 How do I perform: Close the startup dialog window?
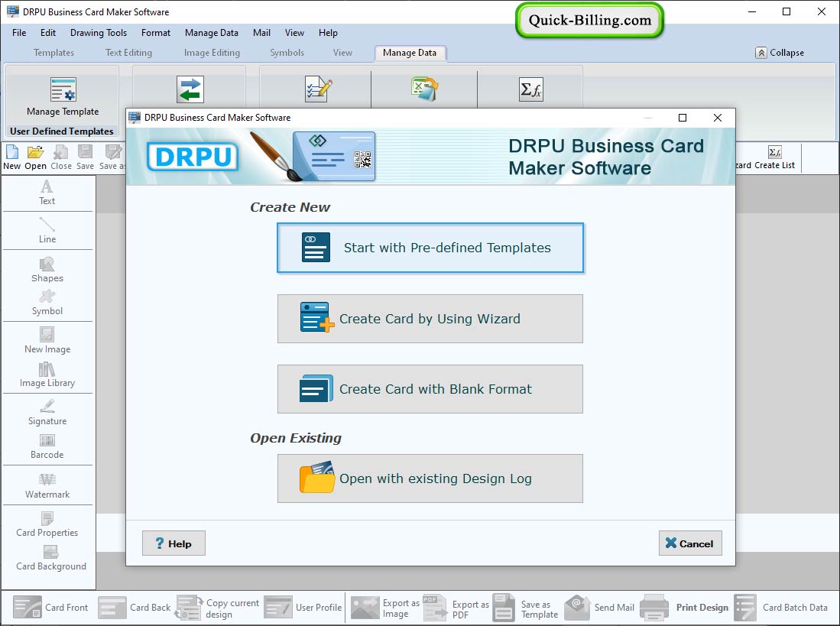point(717,118)
